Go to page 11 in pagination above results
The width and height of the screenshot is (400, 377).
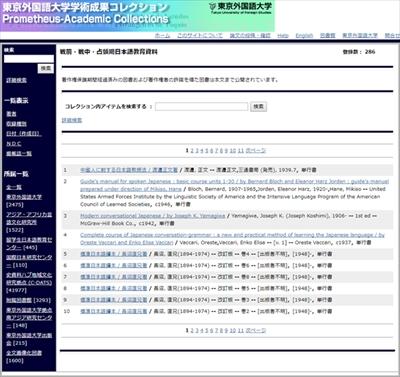[241, 151]
